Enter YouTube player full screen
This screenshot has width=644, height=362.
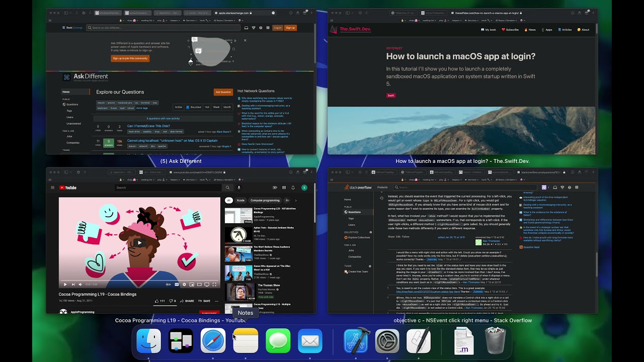214,285
